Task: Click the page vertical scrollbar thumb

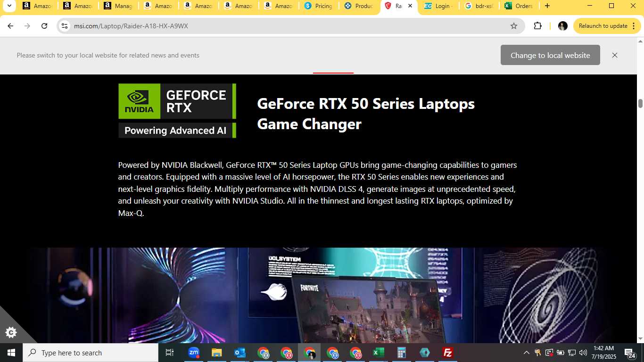Action: pos(640,103)
